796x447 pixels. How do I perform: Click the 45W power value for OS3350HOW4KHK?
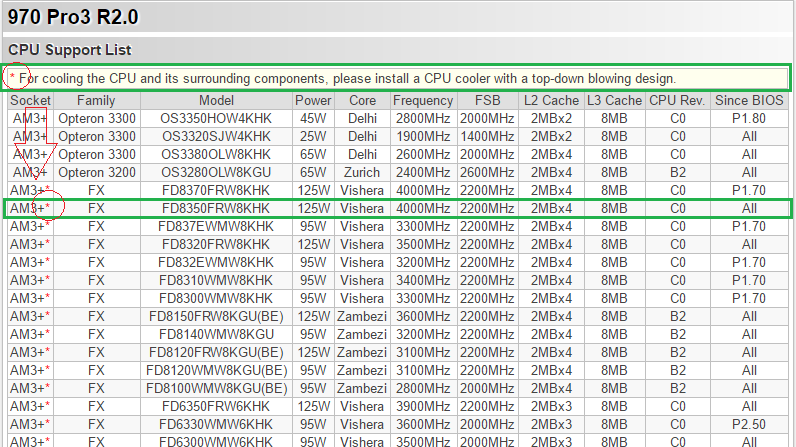[313, 118]
